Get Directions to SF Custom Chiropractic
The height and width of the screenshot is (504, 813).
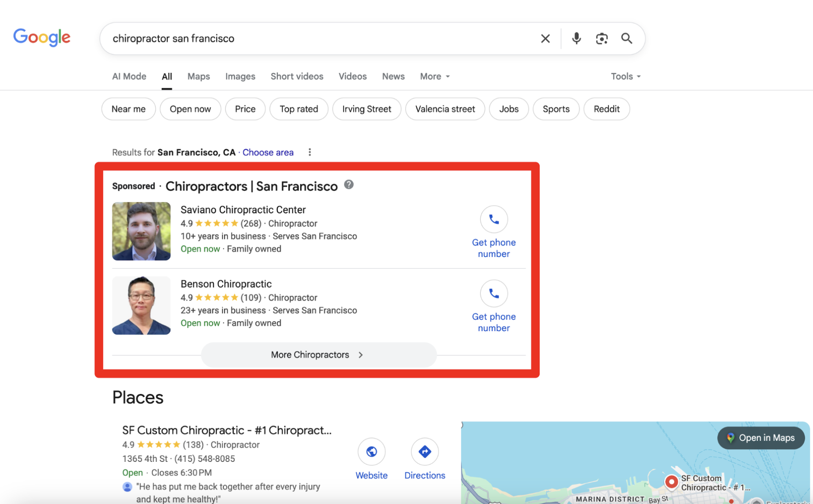tap(425, 452)
